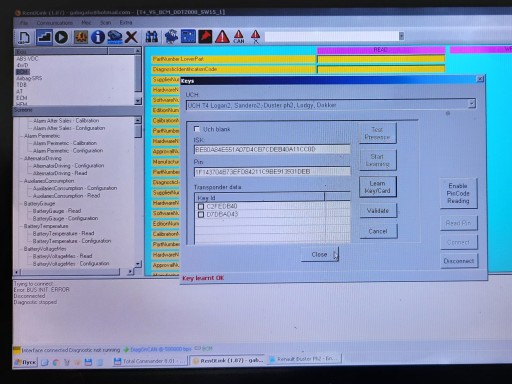Click the dark X toolbar icon

pyautogui.click(x=132, y=37)
